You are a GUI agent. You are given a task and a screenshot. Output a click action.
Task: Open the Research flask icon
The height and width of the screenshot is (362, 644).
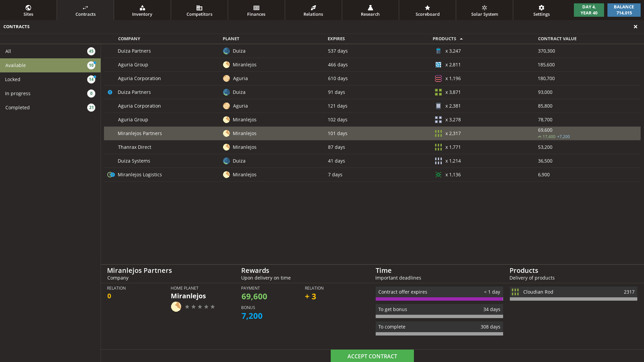[x=370, y=7]
